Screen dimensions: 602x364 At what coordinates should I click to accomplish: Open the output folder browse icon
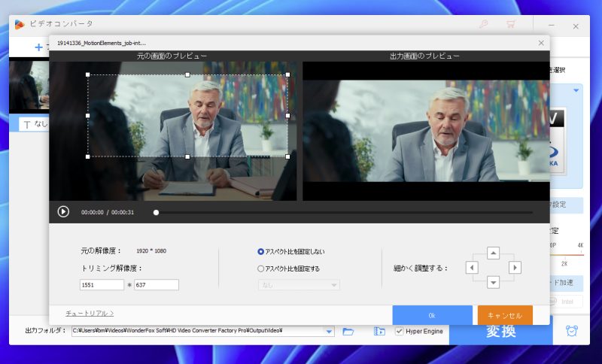point(348,331)
